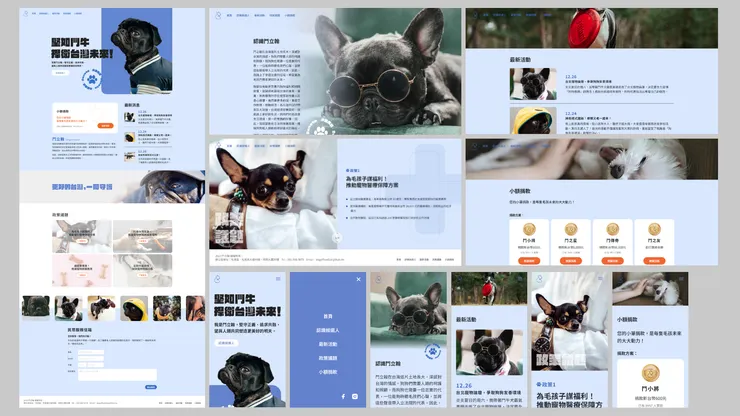
Task: Select 政策議題 in the blue mobile menu
Action: point(328,358)
